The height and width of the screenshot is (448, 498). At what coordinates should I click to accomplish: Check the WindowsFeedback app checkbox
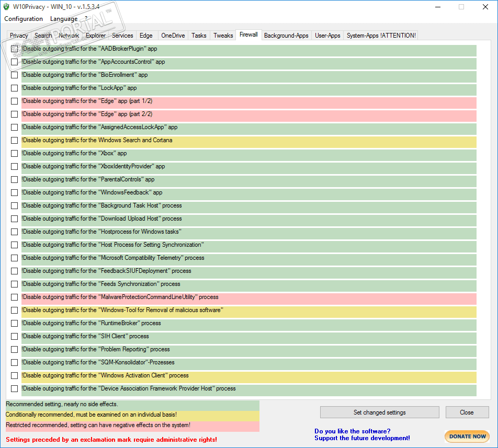[x=14, y=192]
